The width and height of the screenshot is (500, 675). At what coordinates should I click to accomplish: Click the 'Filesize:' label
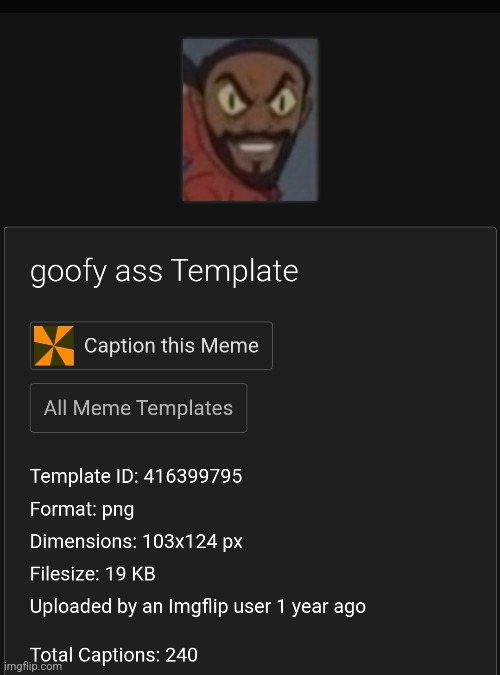pyautogui.click(x=65, y=574)
